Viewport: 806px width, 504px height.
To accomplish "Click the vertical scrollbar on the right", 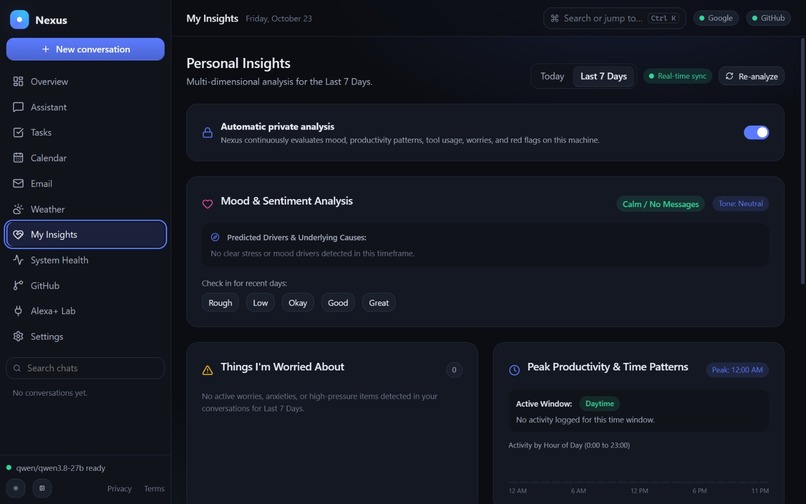I will click(x=802, y=160).
